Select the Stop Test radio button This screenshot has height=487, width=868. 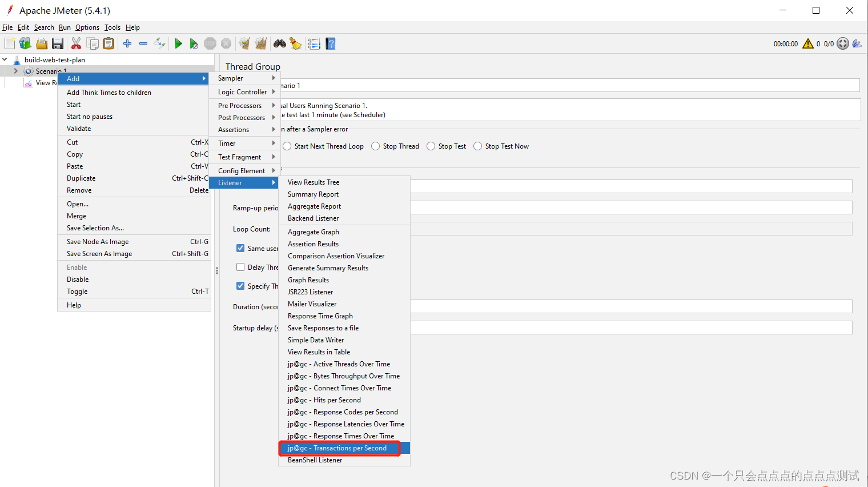click(431, 146)
